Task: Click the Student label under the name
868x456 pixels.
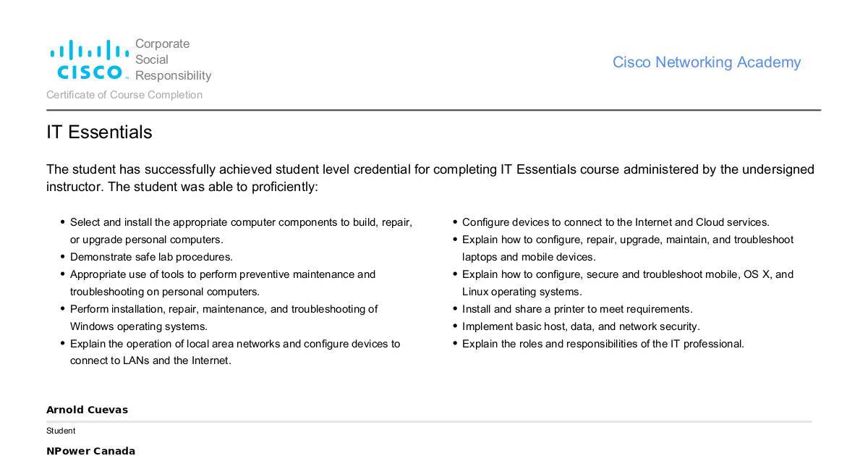Action: click(61, 431)
